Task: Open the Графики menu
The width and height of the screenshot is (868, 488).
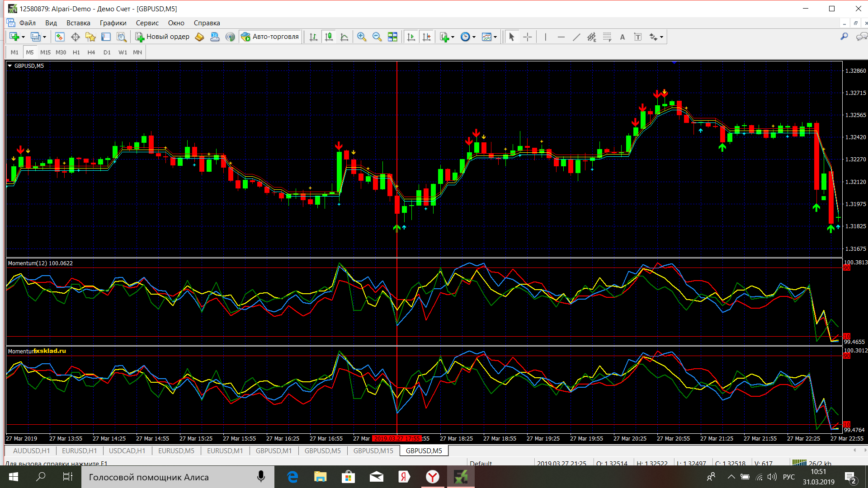Action: click(113, 23)
